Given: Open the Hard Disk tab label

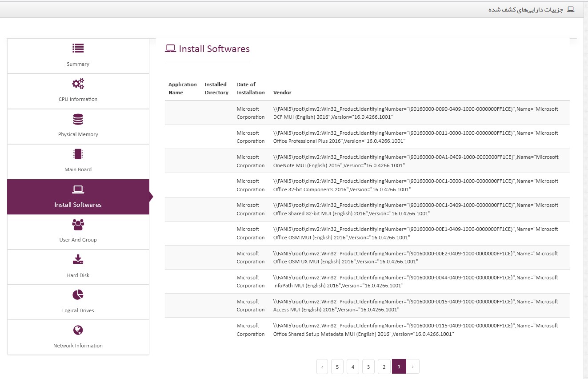Looking at the screenshot, I should pos(78,275).
